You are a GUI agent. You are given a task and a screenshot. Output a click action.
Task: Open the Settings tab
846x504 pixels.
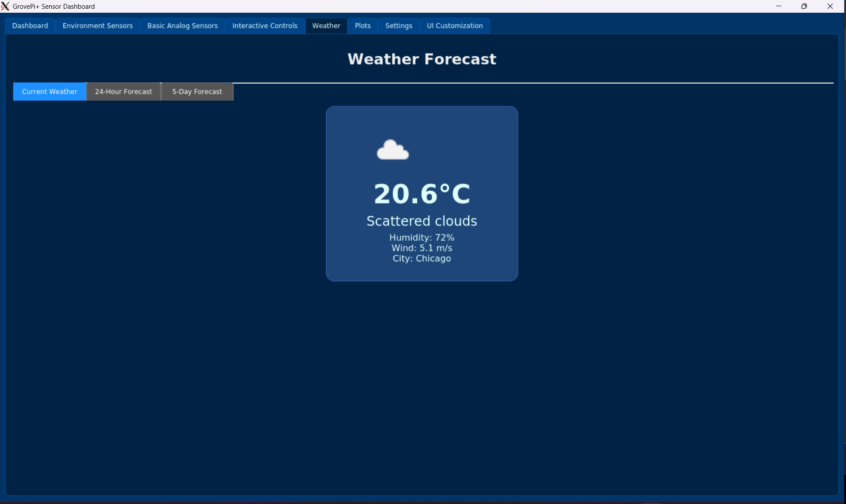[x=398, y=25]
